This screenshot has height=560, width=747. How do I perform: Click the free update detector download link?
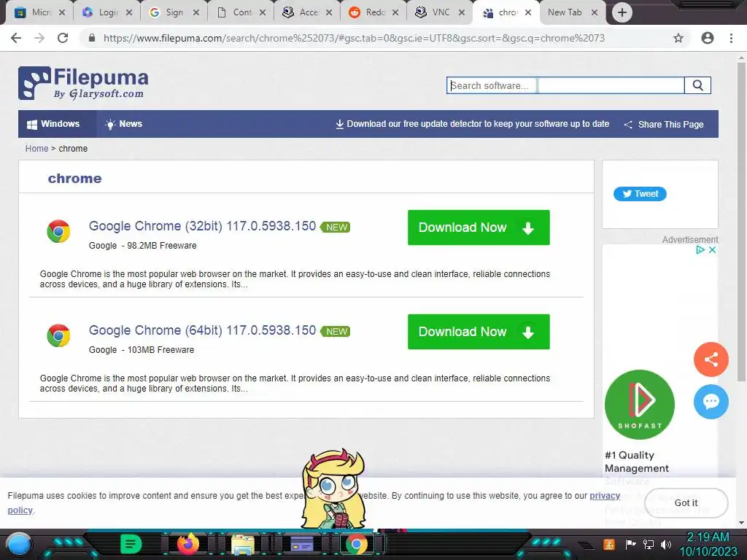(x=473, y=124)
